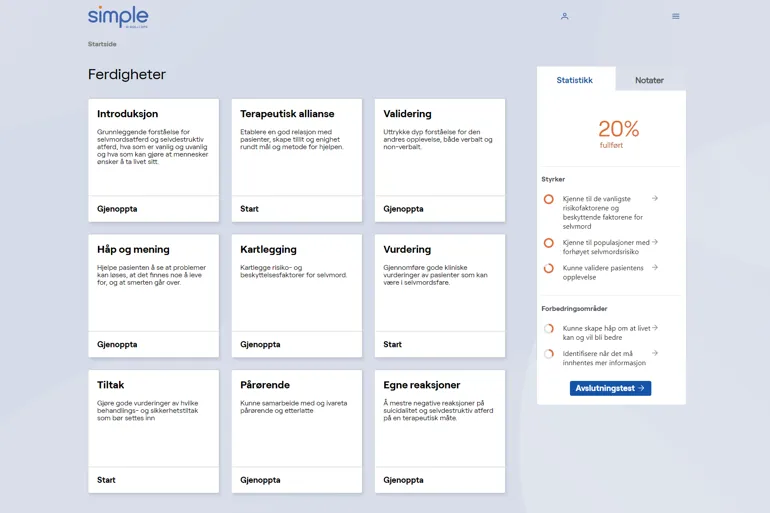Open the Terapeutisk allianse card title
Viewport: 770px width, 513px height.
coord(287,114)
